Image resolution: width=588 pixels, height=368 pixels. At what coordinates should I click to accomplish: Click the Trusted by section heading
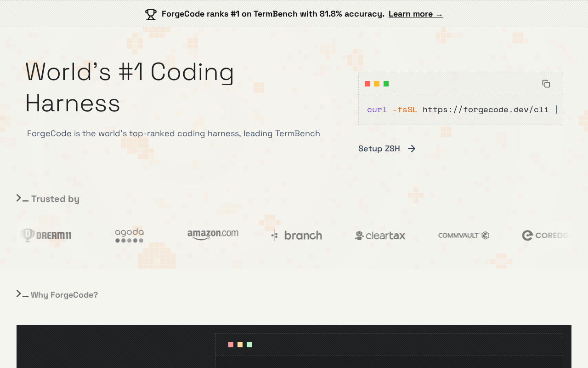[x=55, y=199]
